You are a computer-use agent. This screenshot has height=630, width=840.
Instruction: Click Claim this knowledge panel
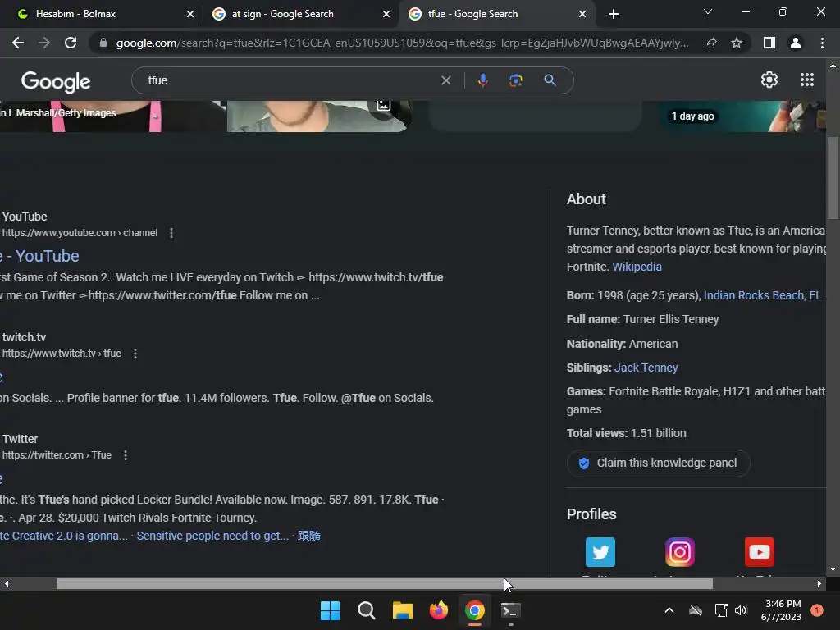[x=658, y=463]
